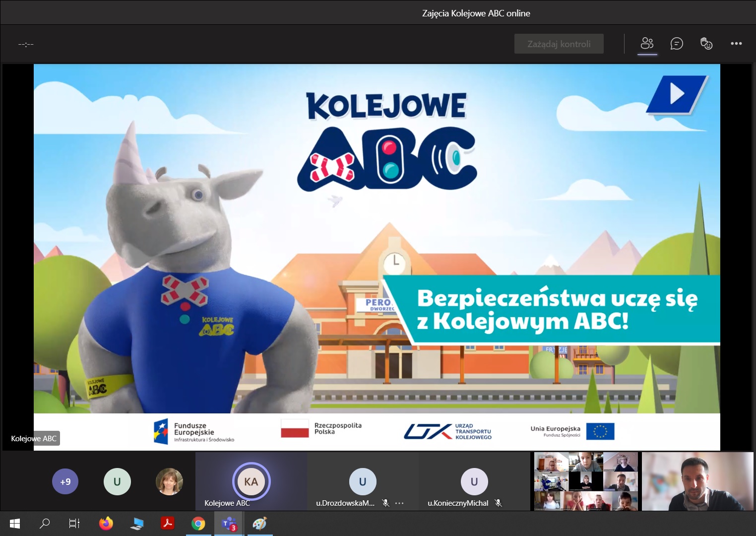Click the Bezpieczeństwa uczę się banner text
The width and height of the screenshot is (756, 536).
(558, 309)
